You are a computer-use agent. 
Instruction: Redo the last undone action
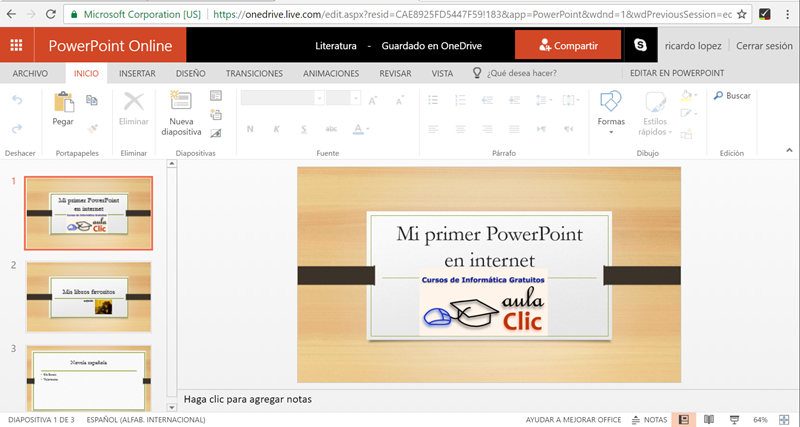(17, 129)
